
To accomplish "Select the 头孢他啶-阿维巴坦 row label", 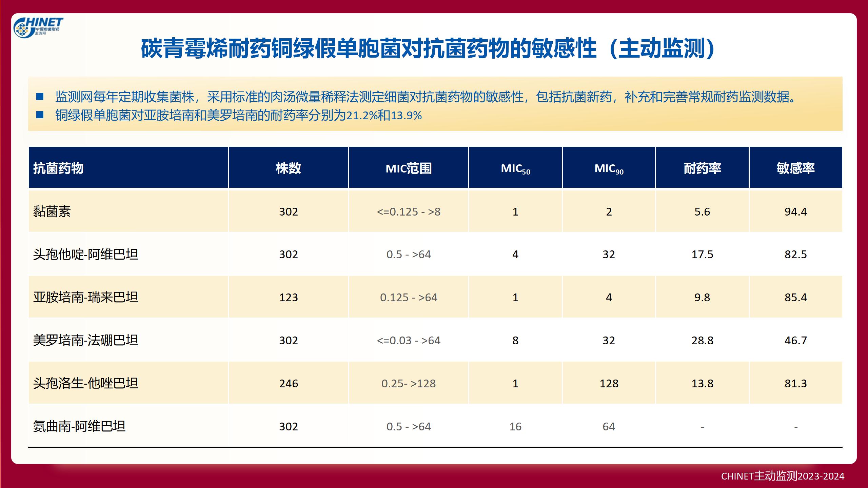I will 85,254.
